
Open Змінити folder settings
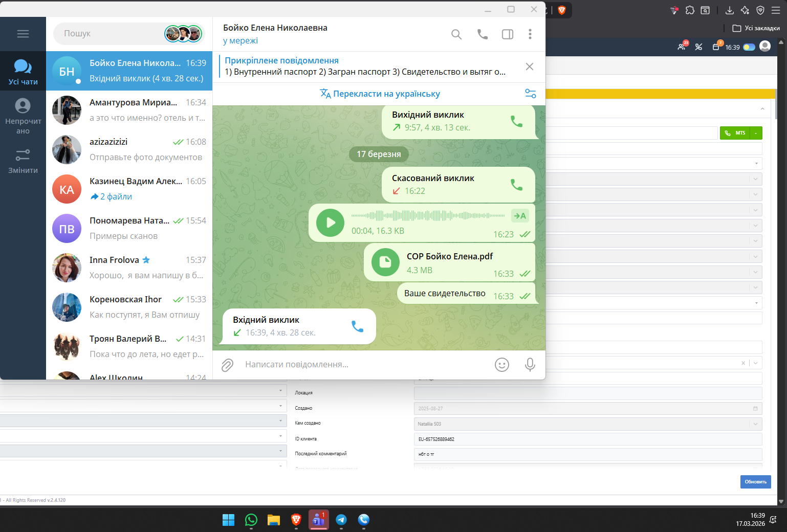pyautogui.click(x=23, y=161)
